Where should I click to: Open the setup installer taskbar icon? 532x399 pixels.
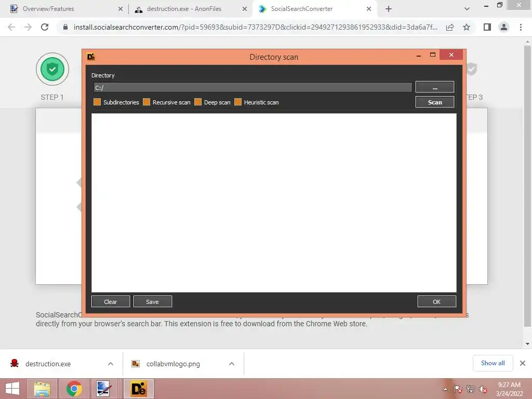(x=103, y=389)
